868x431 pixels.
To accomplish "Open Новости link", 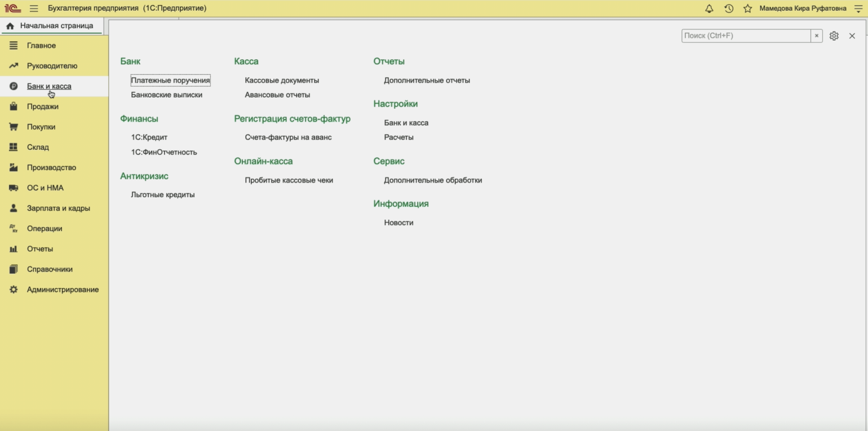I will pyautogui.click(x=398, y=223).
